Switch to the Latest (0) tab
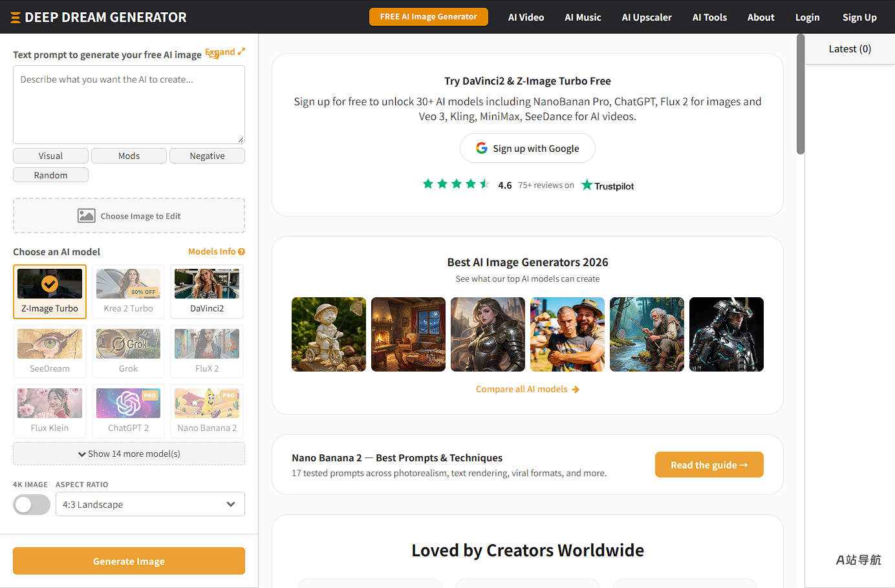Screen dimensions: 895x588 [850, 49]
